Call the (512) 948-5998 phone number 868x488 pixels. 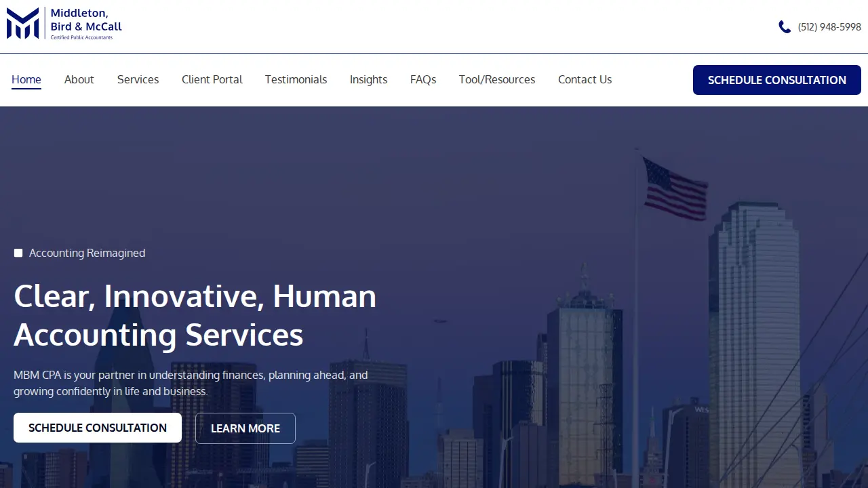click(x=829, y=27)
